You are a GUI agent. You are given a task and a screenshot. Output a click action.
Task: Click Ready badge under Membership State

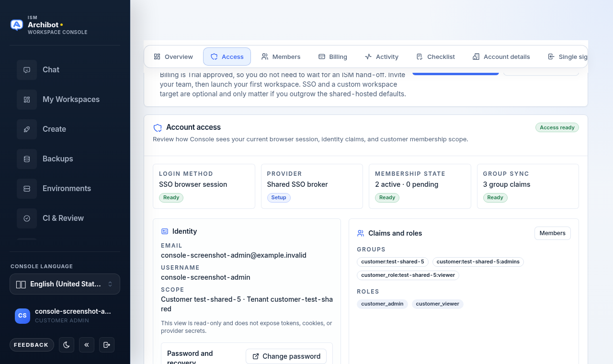coord(387,198)
